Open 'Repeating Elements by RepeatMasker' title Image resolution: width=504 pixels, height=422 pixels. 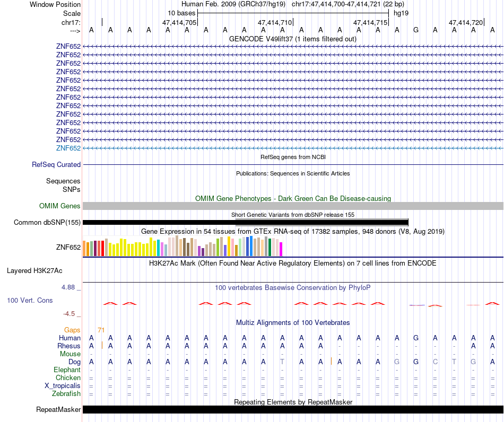click(x=293, y=402)
